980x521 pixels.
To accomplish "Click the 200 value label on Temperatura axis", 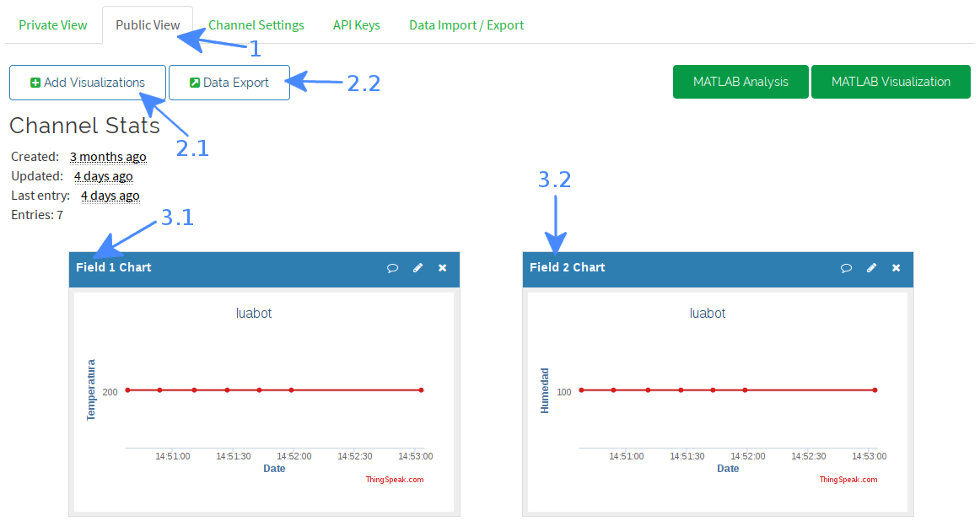I will point(110,392).
